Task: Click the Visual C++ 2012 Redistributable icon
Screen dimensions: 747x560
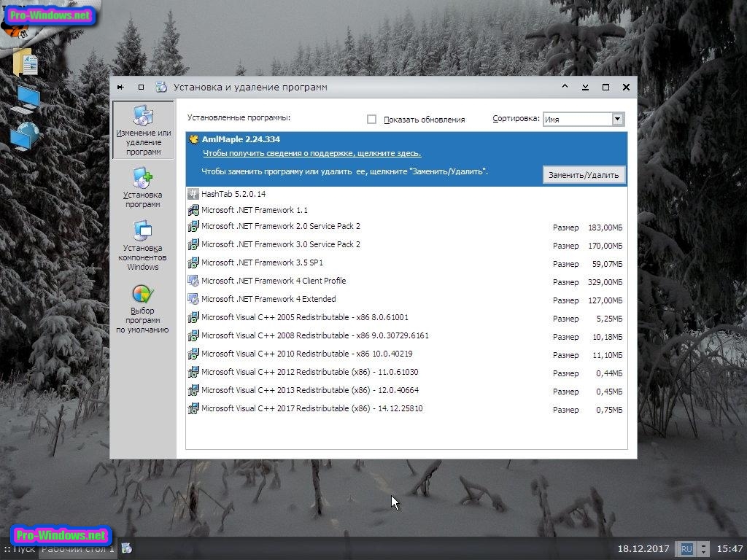Action: 193,372
